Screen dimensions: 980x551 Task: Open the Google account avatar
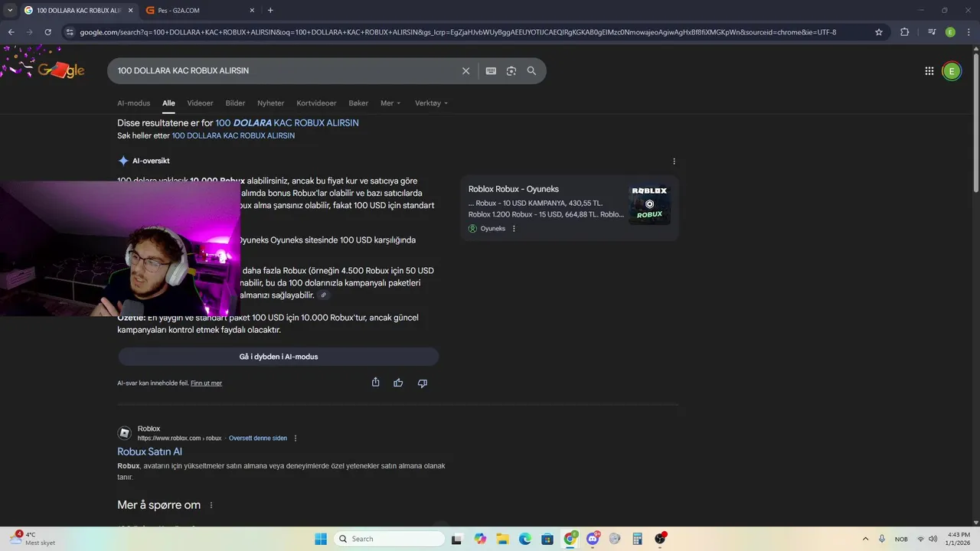click(x=952, y=71)
